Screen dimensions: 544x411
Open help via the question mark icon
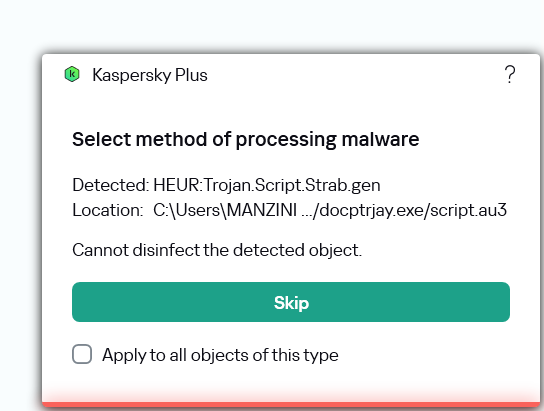[510, 75]
